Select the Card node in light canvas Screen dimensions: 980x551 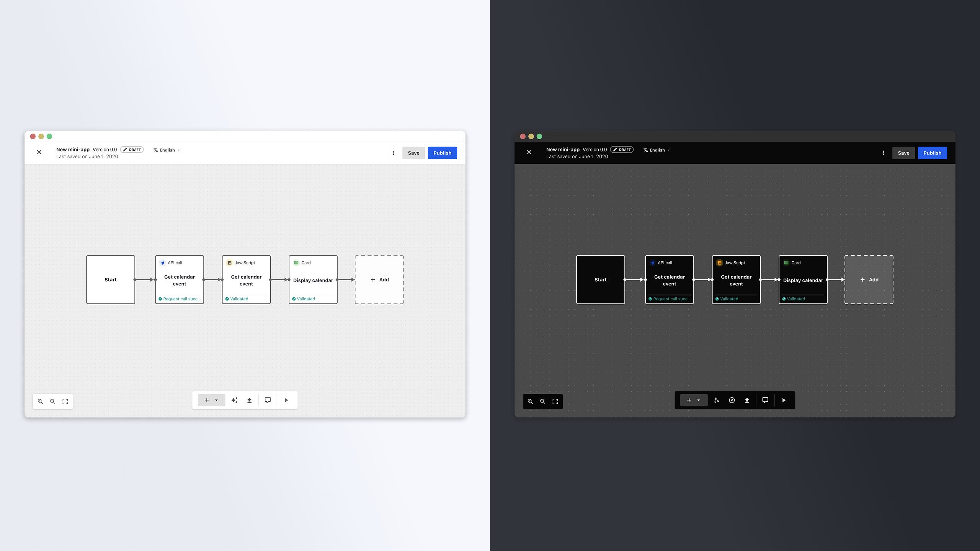click(313, 280)
